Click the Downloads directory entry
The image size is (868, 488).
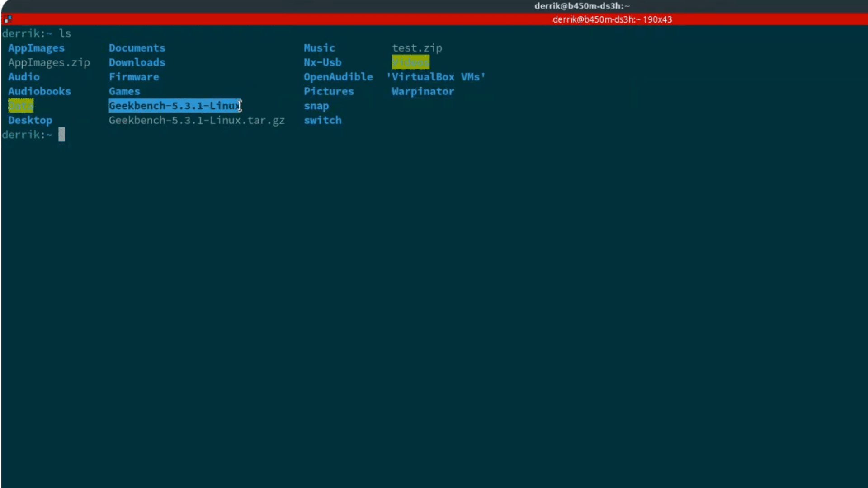click(x=137, y=62)
